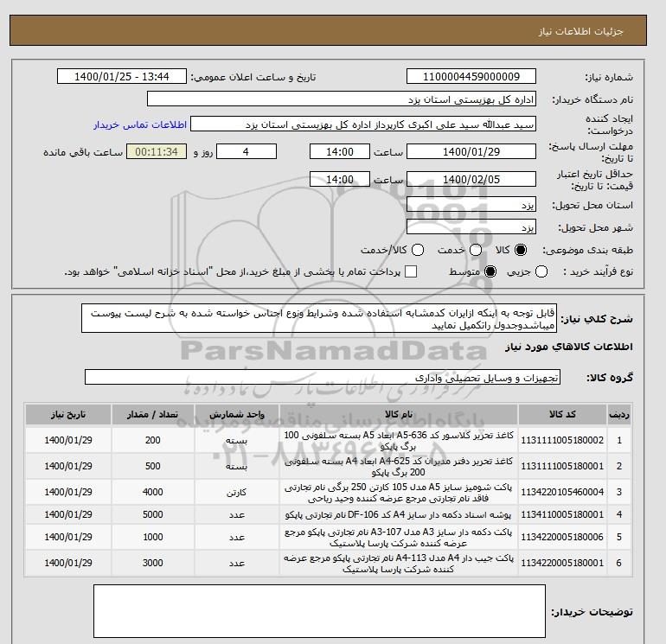Click the buyer organization name field
The height and width of the screenshot is (644, 666).
pyautogui.click(x=342, y=99)
